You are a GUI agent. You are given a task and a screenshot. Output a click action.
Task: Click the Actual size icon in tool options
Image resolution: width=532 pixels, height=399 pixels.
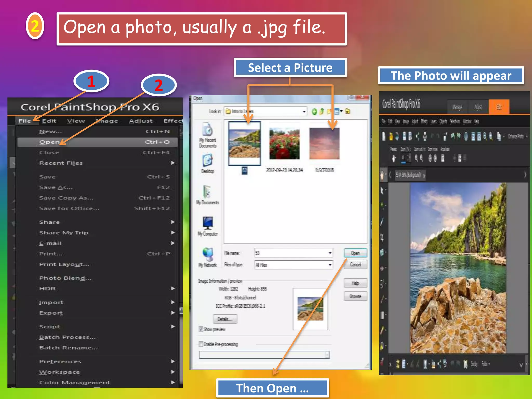[443, 158]
